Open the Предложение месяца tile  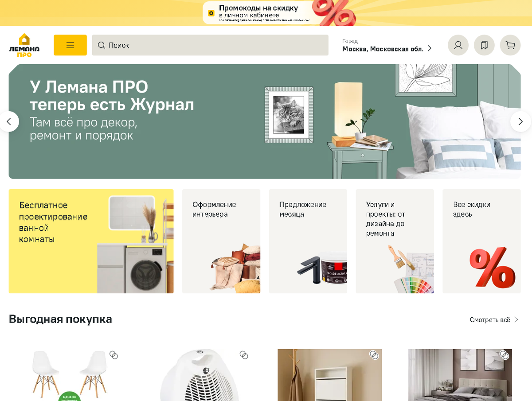pos(308,241)
